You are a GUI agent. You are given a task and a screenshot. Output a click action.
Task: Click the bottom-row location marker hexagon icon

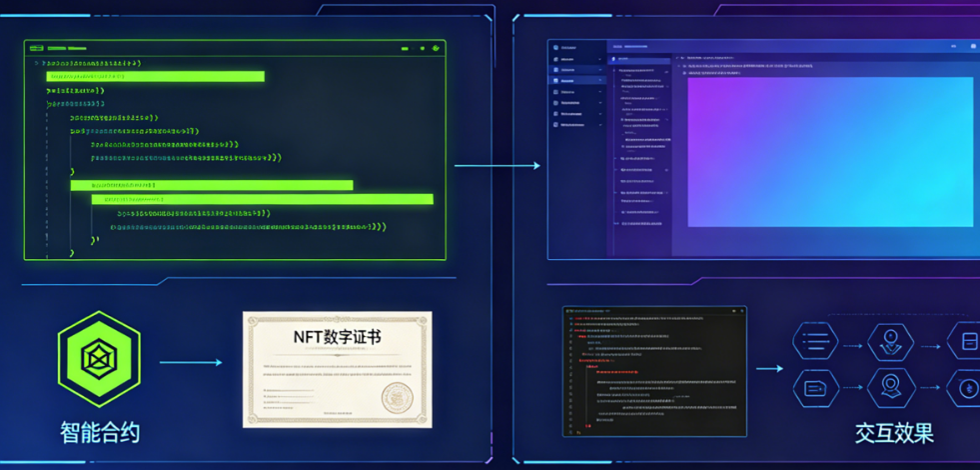[x=890, y=388]
